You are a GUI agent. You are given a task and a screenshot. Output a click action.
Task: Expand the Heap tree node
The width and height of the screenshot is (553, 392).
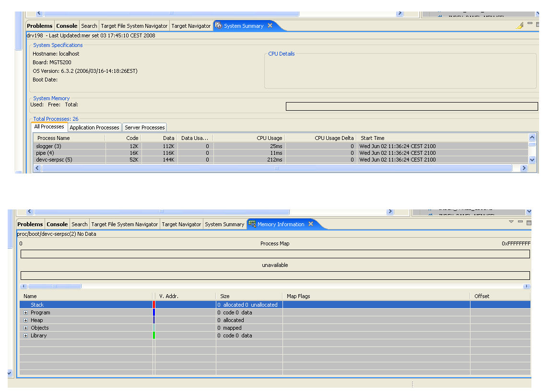click(25, 320)
